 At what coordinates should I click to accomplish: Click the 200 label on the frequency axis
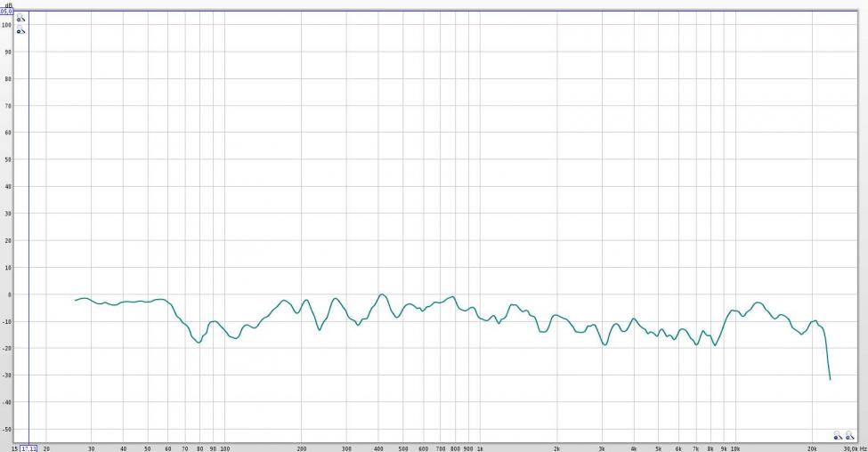301,448
